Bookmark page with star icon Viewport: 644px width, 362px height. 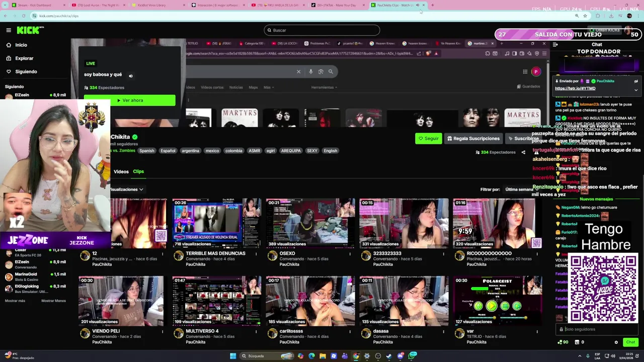tap(585, 16)
